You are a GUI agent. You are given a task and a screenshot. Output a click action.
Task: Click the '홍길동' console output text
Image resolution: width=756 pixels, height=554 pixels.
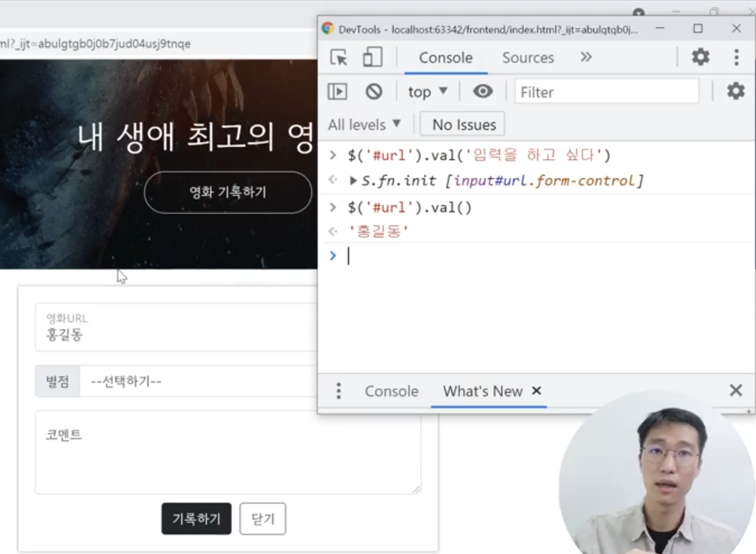tap(379, 231)
